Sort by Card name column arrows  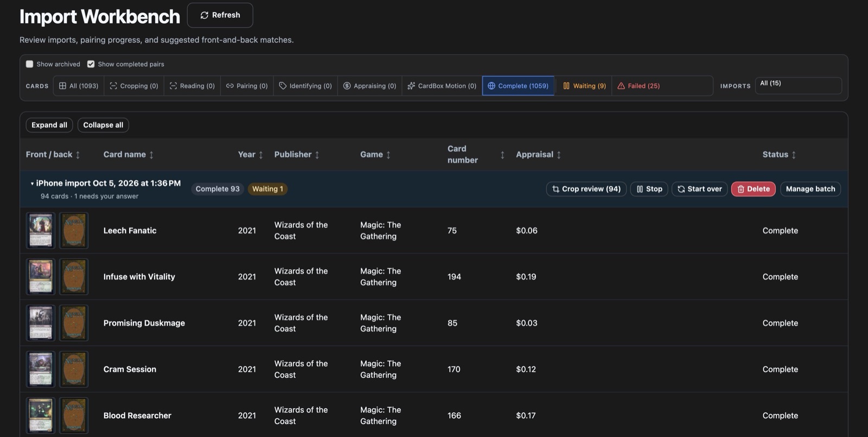(x=151, y=155)
